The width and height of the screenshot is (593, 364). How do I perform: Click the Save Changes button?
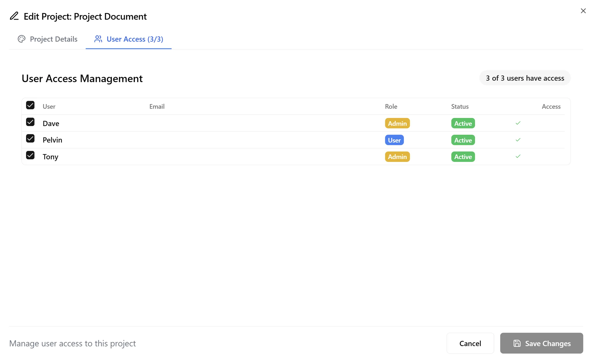pyautogui.click(x=542, y=343)
